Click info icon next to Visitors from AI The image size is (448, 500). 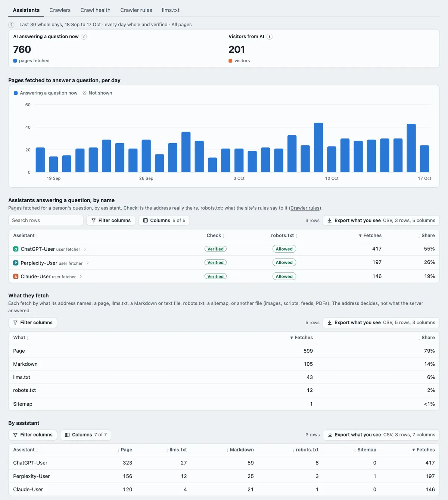tap(270, 37)
